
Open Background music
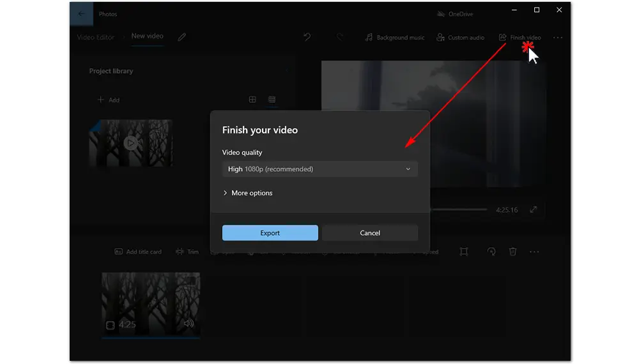click(x=394, y=38)
